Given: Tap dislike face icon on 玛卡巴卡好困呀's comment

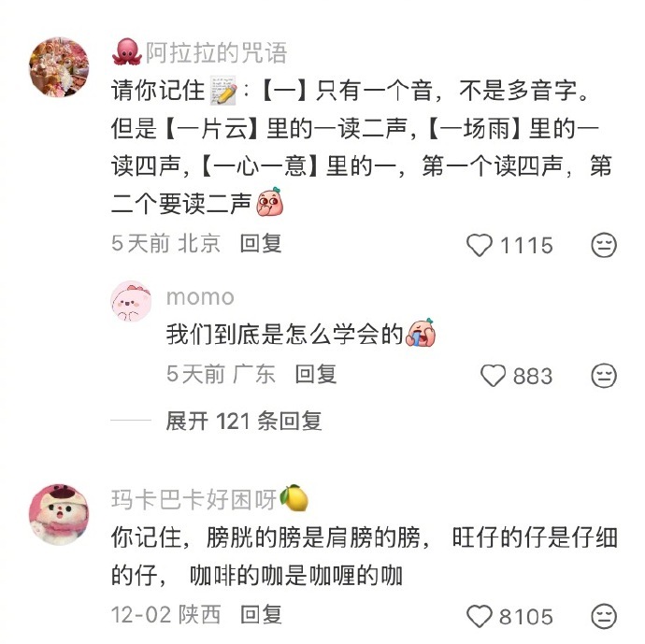Looking at the screenshot, I should pos(604,617).
